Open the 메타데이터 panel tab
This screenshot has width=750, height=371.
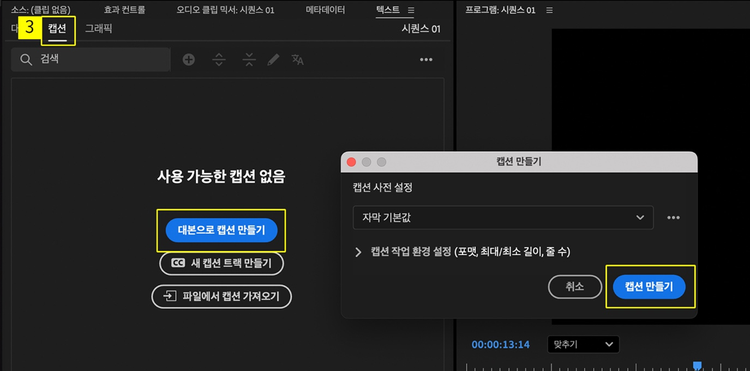325,10
